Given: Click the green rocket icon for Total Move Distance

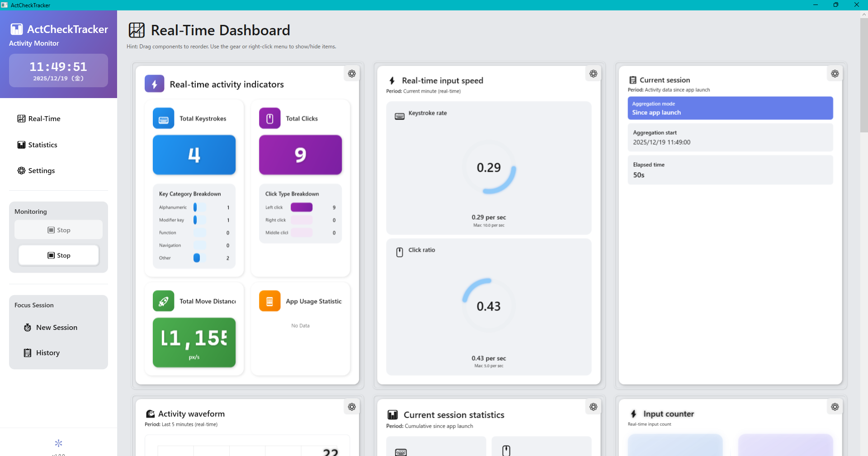Looking at the screenshot, I should tap(163, 301).
